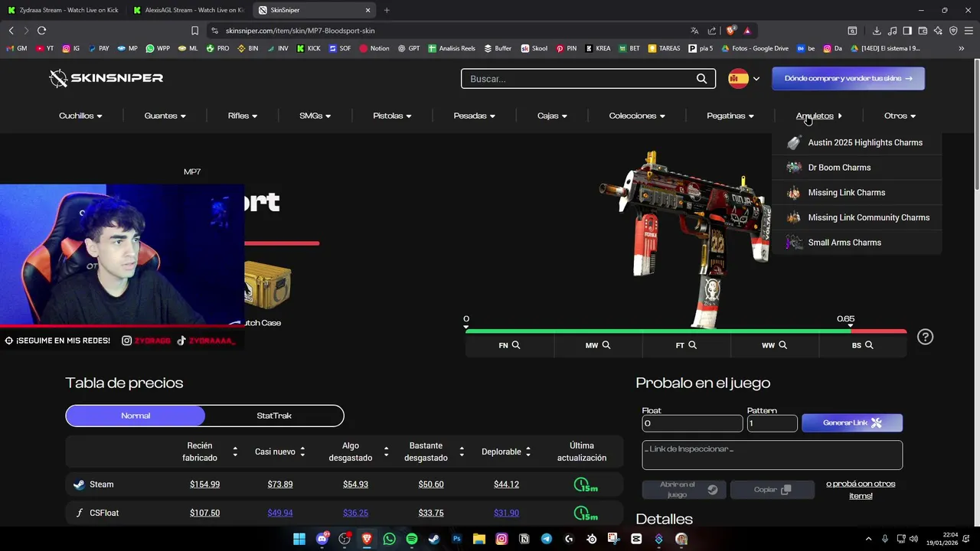This screenshot has height=551, width=980.
Task: Click the Float input field
Action: pos(692,423)
